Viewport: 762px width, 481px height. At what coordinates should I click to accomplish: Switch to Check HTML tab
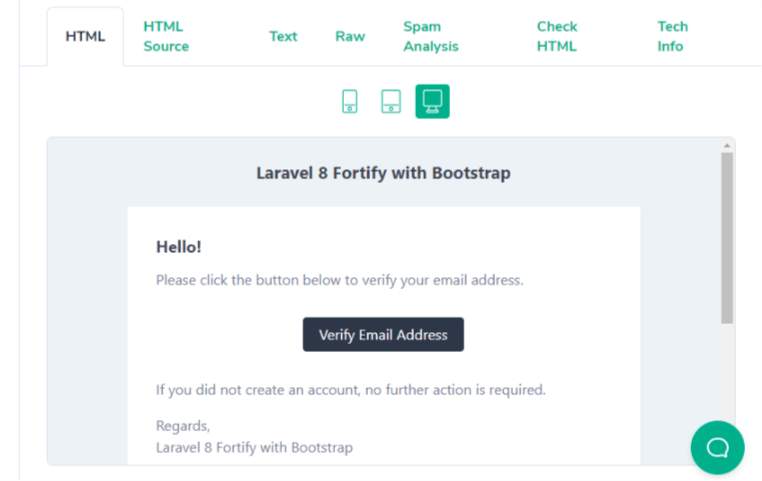[x=557, y=36]
